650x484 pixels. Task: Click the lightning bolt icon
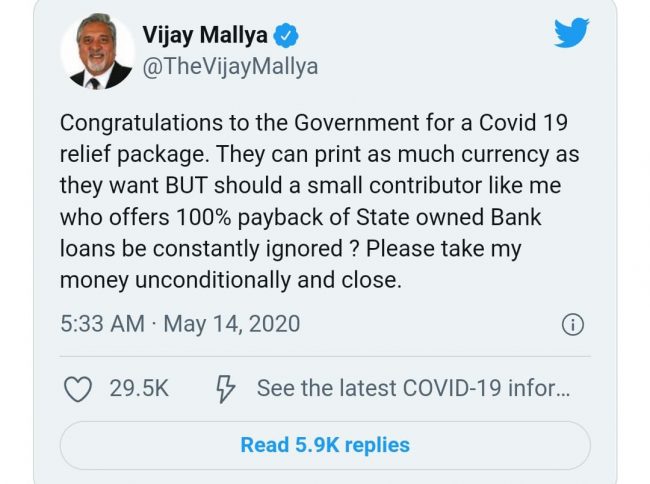coord(225,389)
